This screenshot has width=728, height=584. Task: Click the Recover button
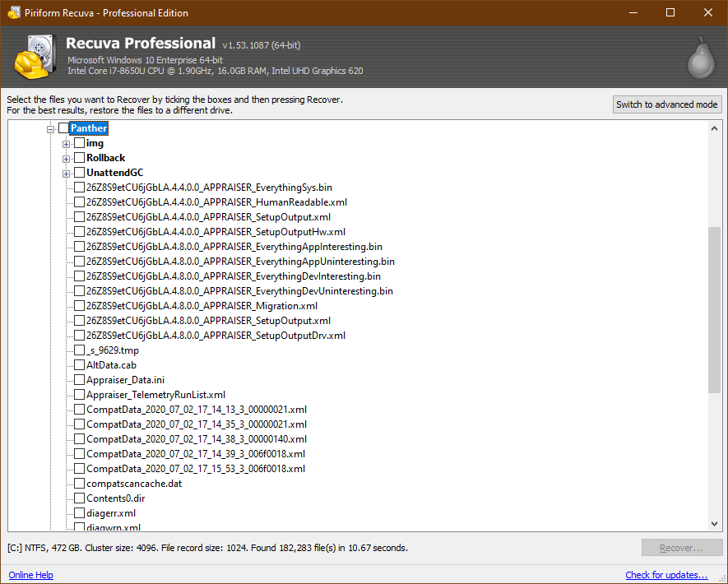pos(680,548)
